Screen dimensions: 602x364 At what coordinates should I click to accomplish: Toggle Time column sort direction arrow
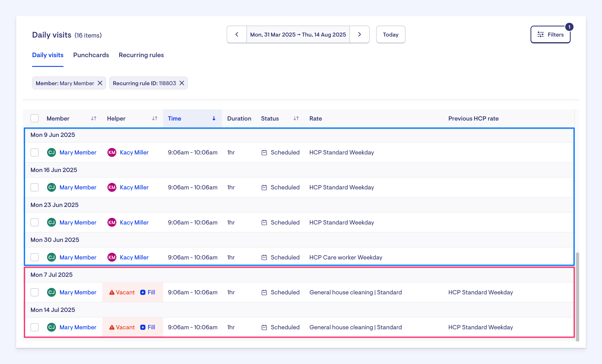coord(214,118)
